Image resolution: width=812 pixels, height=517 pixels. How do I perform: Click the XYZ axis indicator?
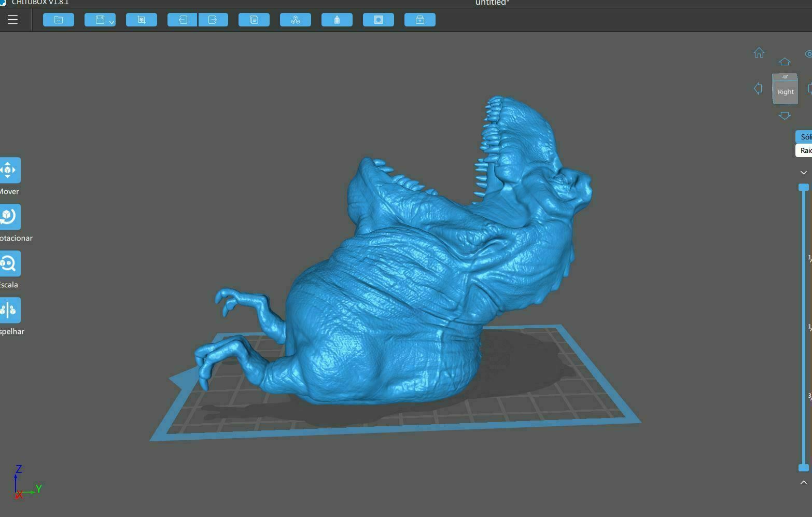(27, 482)
